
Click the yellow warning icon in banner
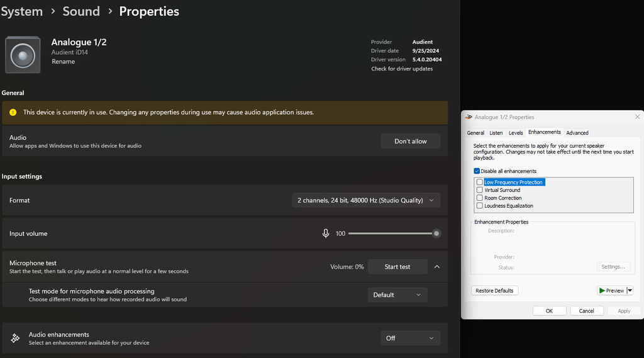pos(13,113)
